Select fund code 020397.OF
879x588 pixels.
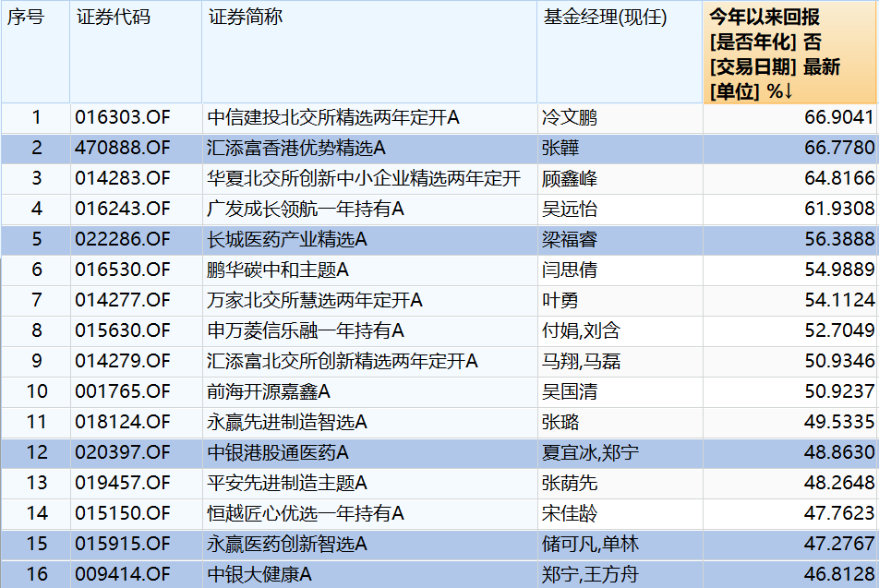pyautogui.click(x=123, y=452)
